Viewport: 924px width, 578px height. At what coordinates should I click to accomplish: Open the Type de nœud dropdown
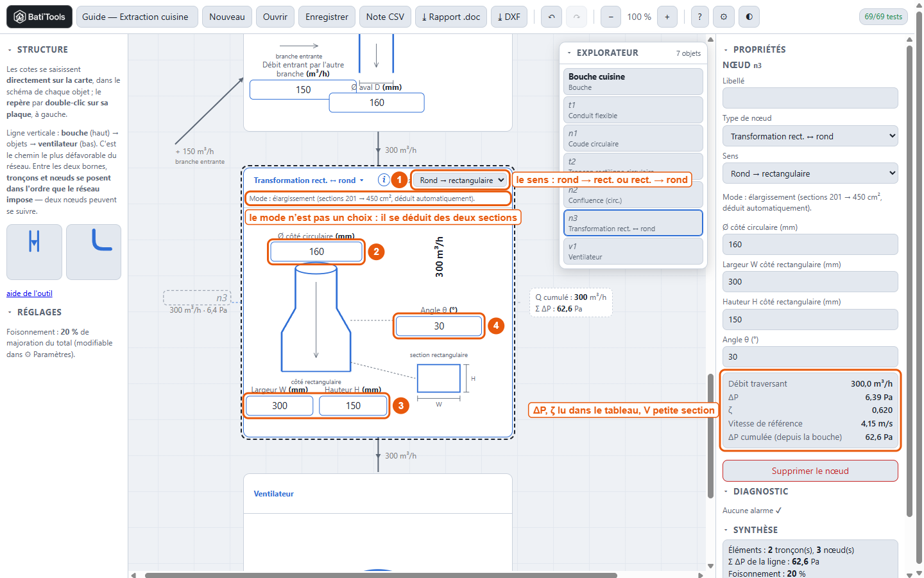click(x=810, y=136)
